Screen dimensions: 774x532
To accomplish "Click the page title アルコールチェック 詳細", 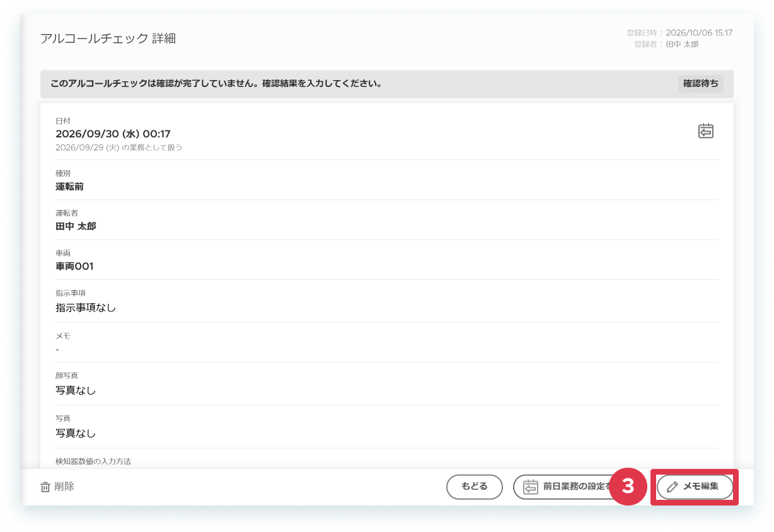I will pos(108,38).
